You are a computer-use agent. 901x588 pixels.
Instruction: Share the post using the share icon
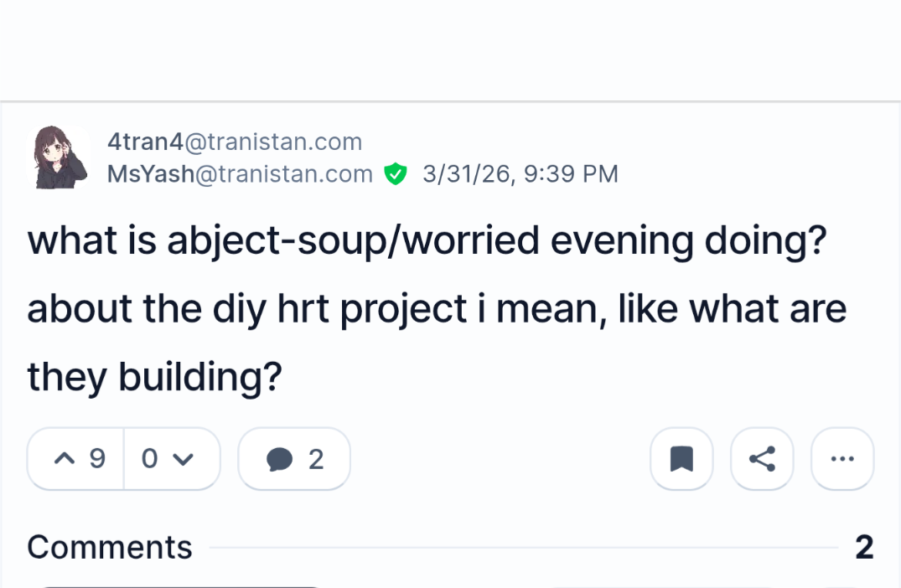[x=762, y=459]
